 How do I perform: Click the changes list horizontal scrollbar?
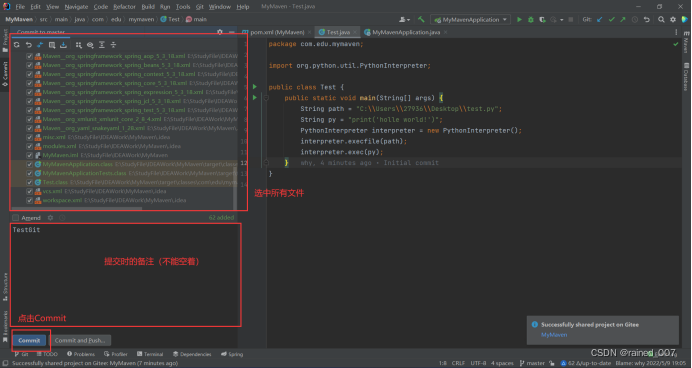click(78, 208)
